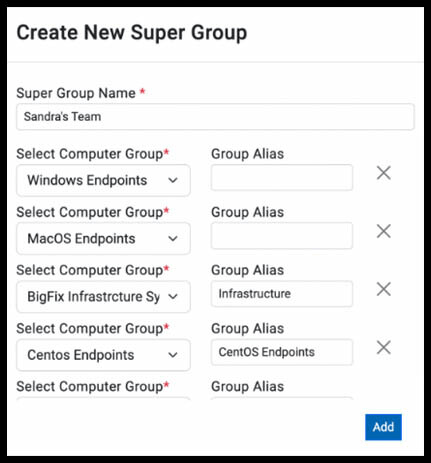Click the Add button
Screen dimensions: 431x463
point(383,427)
